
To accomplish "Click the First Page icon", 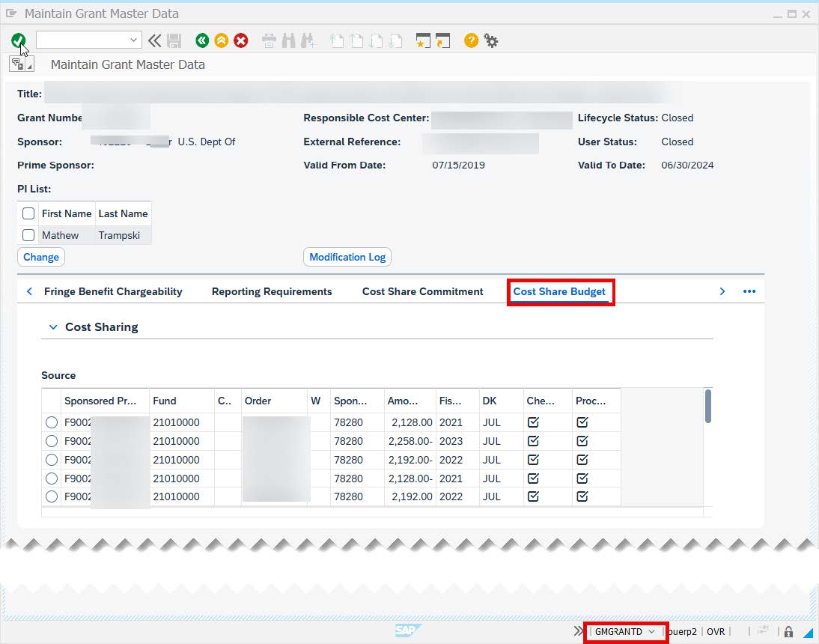I will click(x=338, y=40).
